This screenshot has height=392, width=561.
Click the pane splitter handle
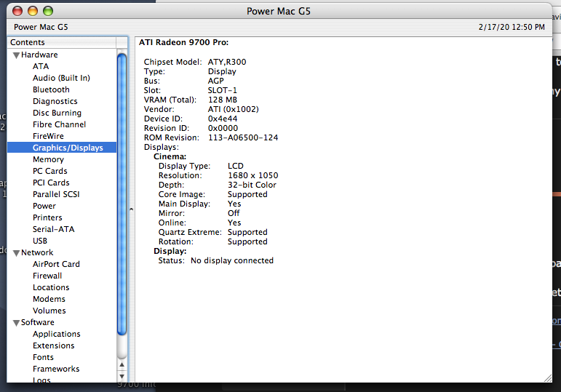click(131, 209)
